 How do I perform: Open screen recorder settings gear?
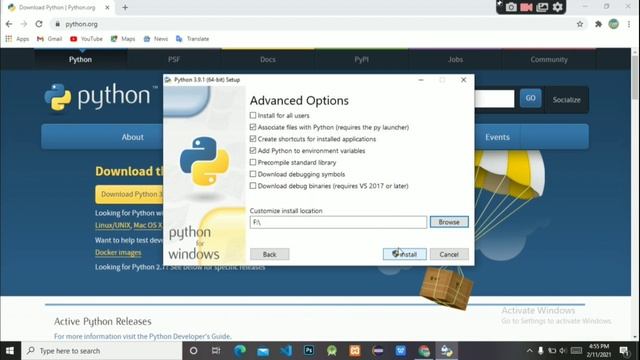[558, 7]
